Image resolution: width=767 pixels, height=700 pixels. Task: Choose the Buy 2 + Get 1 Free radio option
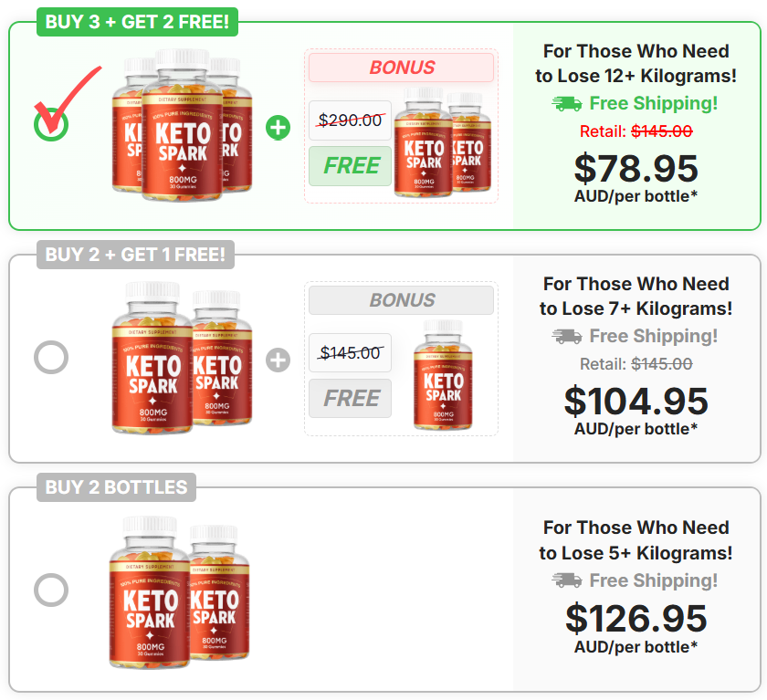point(51,357)
